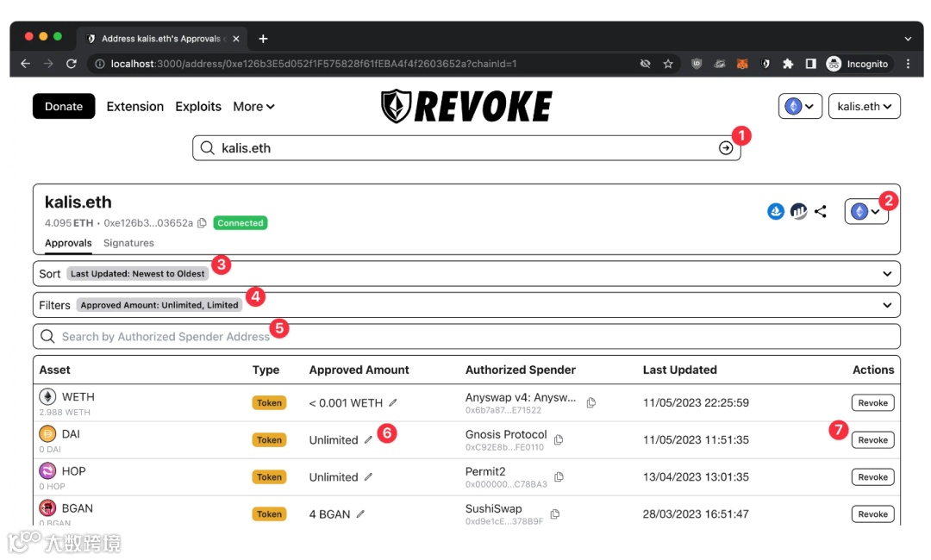
Task: Open the browser extensions puzzle icon
Action: pyautogui.click(x=788, y=64)
